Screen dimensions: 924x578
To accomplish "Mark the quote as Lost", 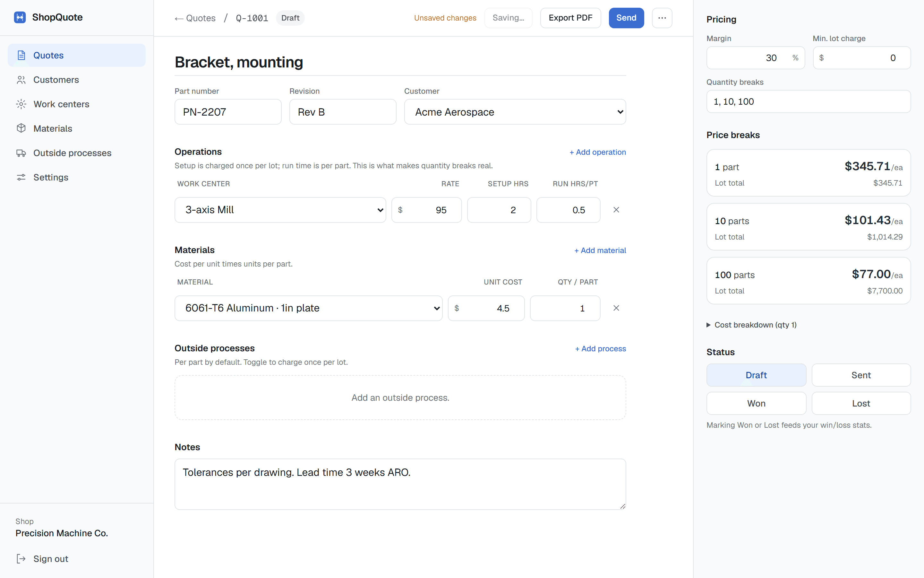I will coord(861,403).
